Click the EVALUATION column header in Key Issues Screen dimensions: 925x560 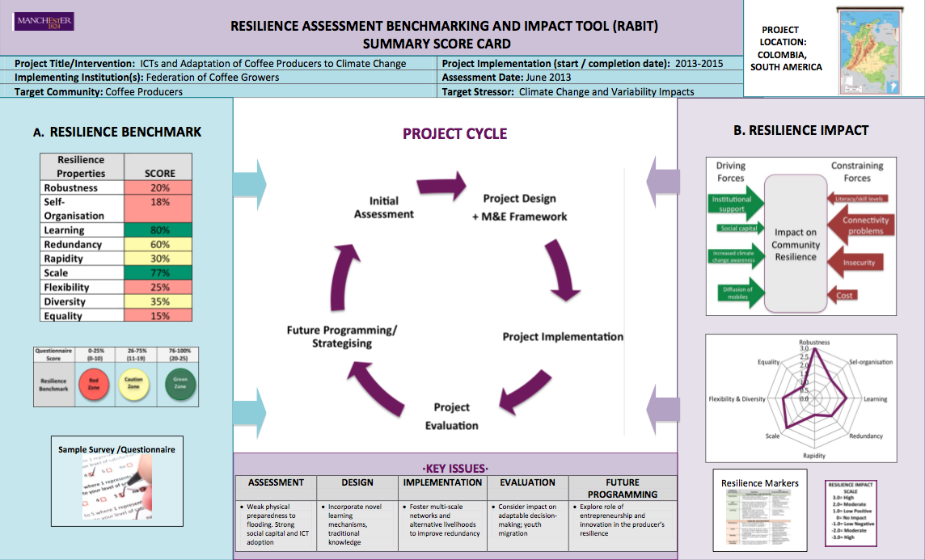[x=527, y=482]
